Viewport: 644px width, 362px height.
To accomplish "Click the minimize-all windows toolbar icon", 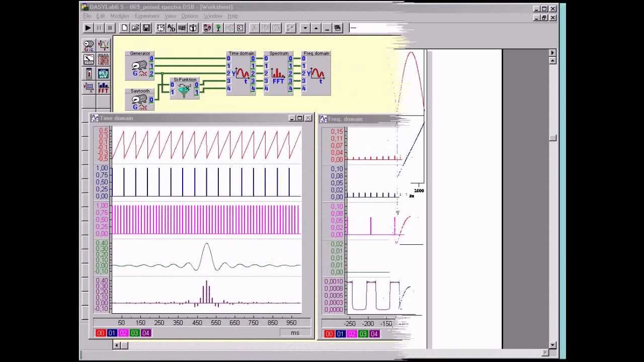I will tap(327, 28).
